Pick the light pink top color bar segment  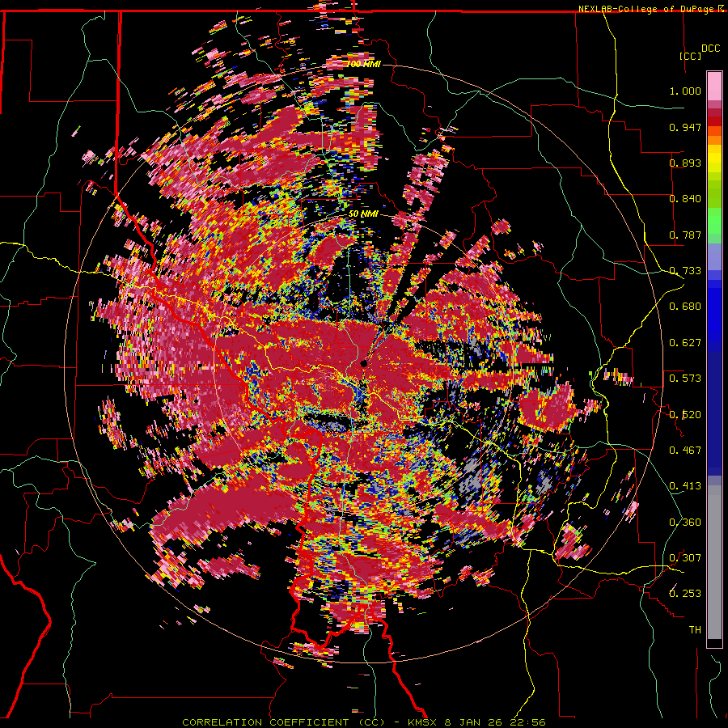pyautogui.click(x=714, y=87)
